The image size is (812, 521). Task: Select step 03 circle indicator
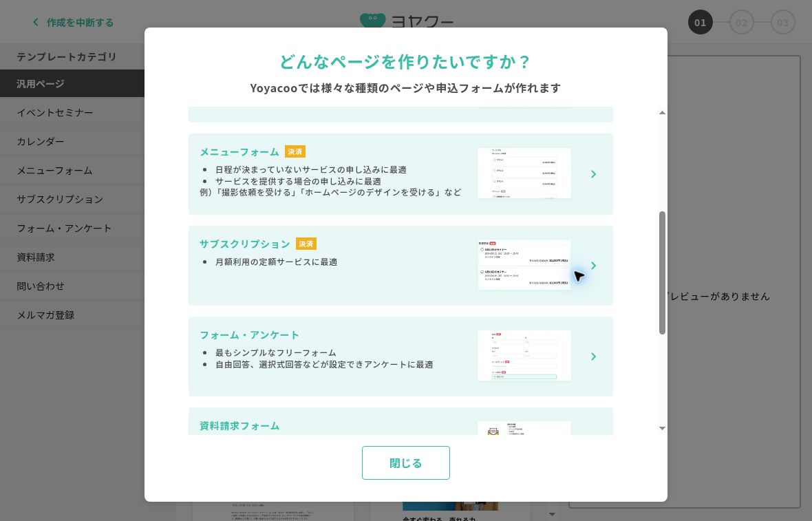pos(783,22)
